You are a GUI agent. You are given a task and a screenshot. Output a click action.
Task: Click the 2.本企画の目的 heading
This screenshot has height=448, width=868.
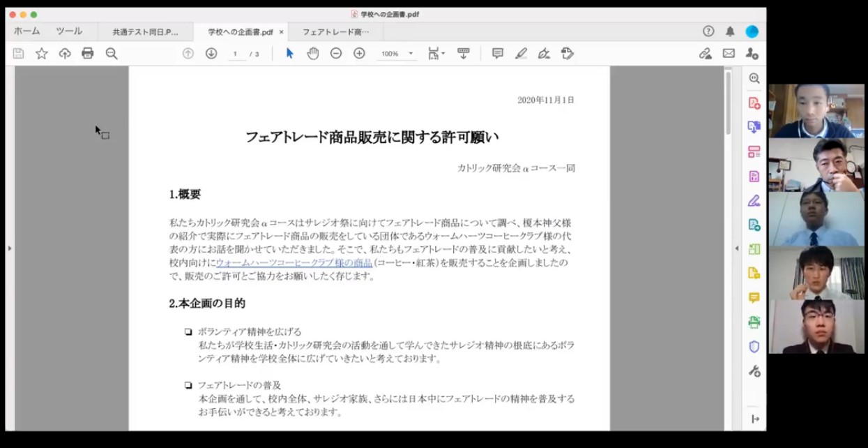point(207,304)
